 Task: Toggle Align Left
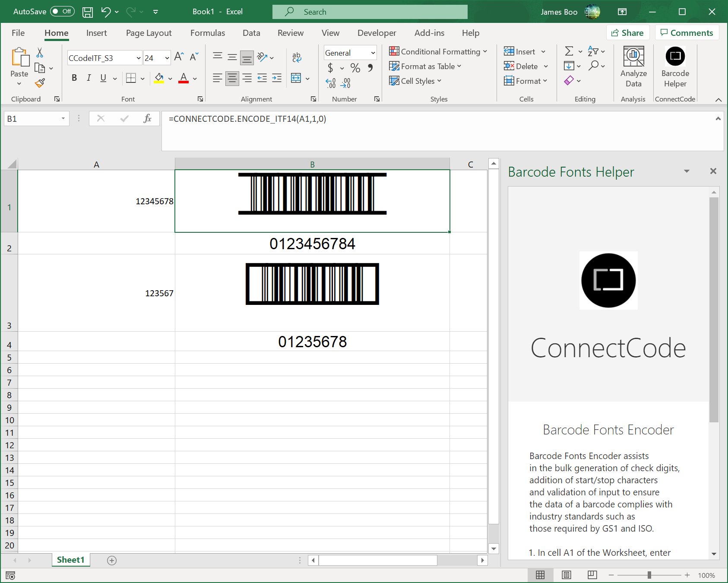pos(218,78)
